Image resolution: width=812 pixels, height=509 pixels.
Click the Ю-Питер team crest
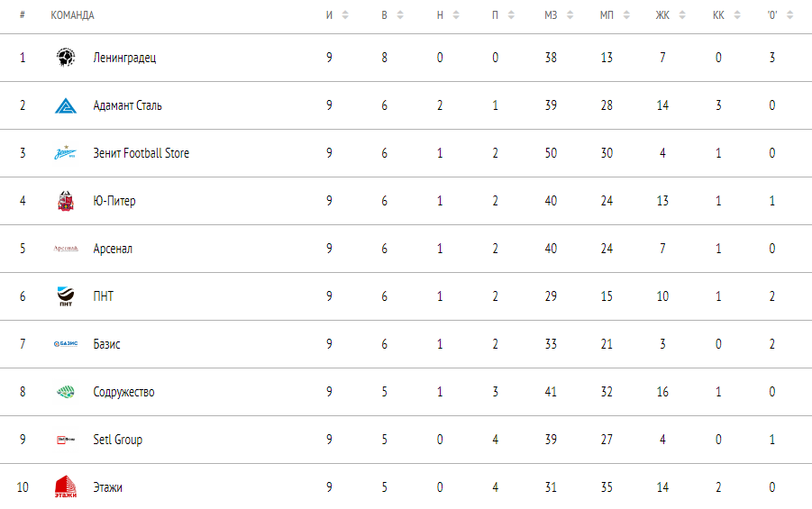(66, 201)
